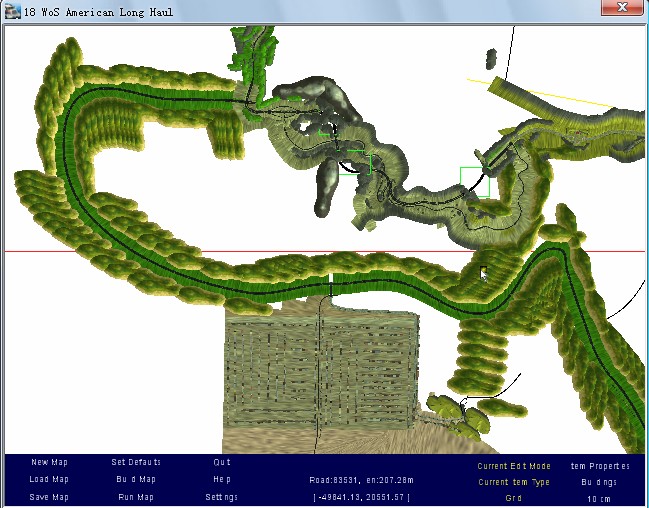Click the Current Edit Mode label
The width and height of the screenshot is (649, 508).
[514, 466]
